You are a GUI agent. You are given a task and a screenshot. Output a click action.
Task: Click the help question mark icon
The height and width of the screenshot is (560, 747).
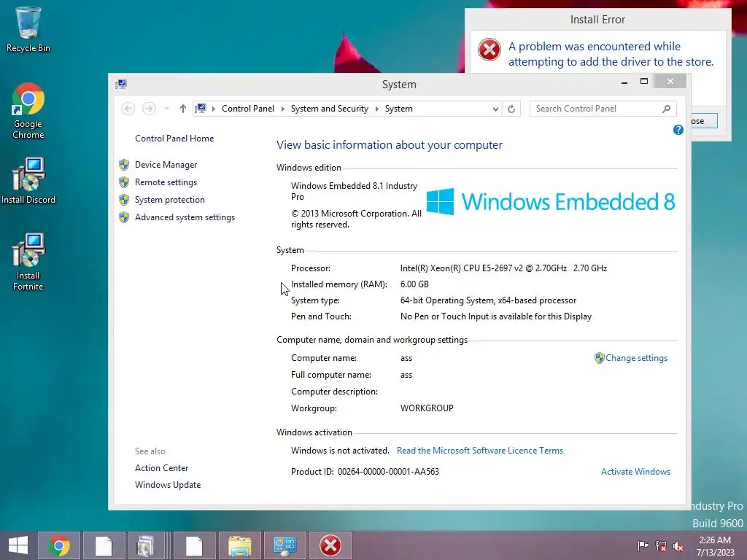click(678, 130)
